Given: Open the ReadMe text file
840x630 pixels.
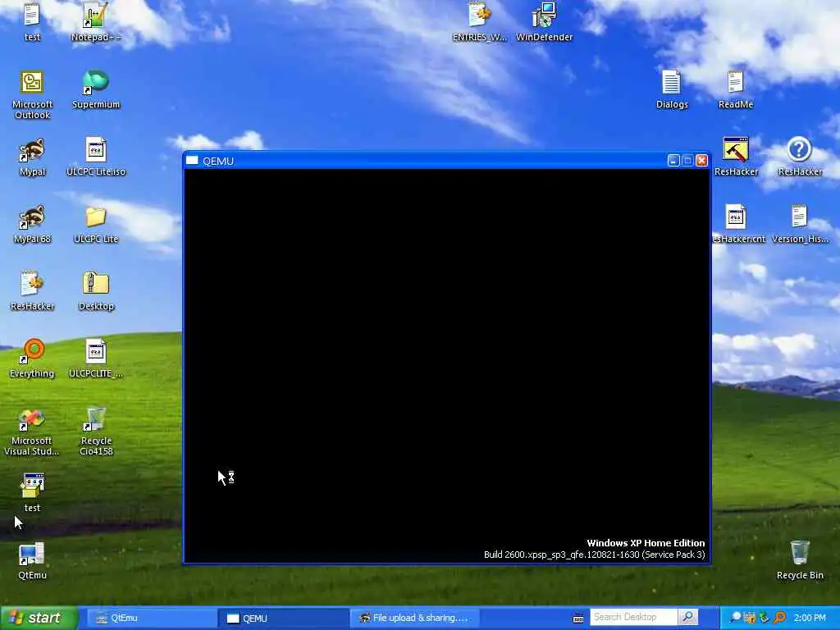Looking at the screenshot, I should coord(736,89).
